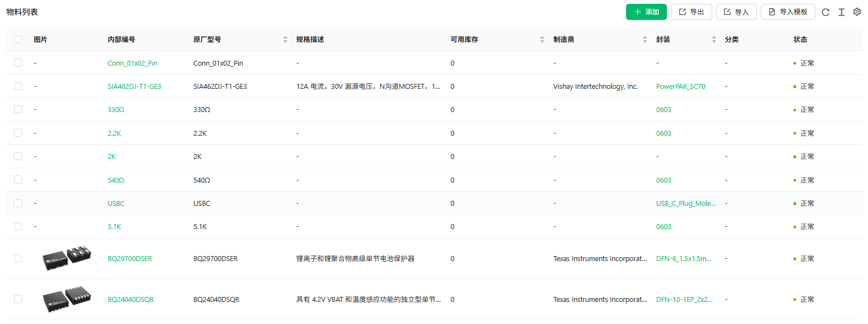
Task: Click the PowerPAK_SC70 package link
Action: pos(681,86)
